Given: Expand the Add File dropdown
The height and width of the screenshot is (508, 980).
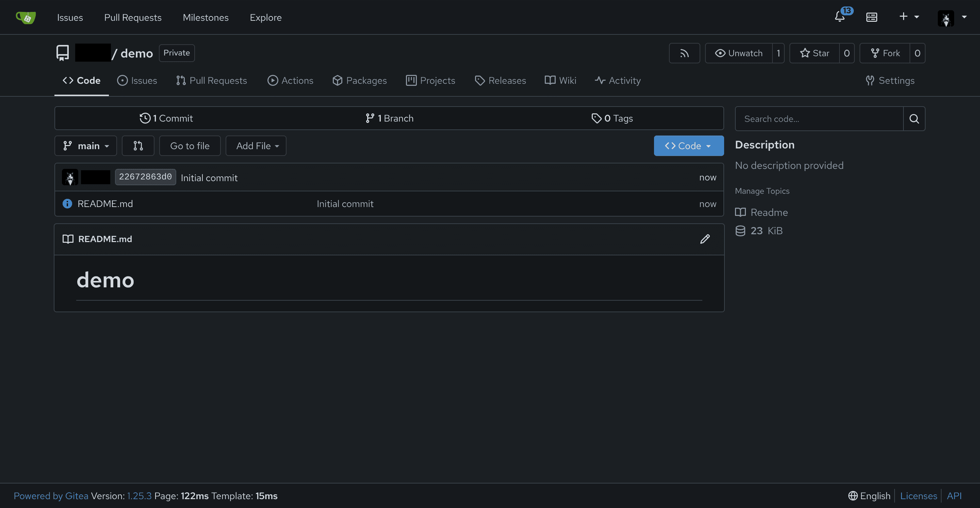Looking at the screenshot, I should coord(256,146).
